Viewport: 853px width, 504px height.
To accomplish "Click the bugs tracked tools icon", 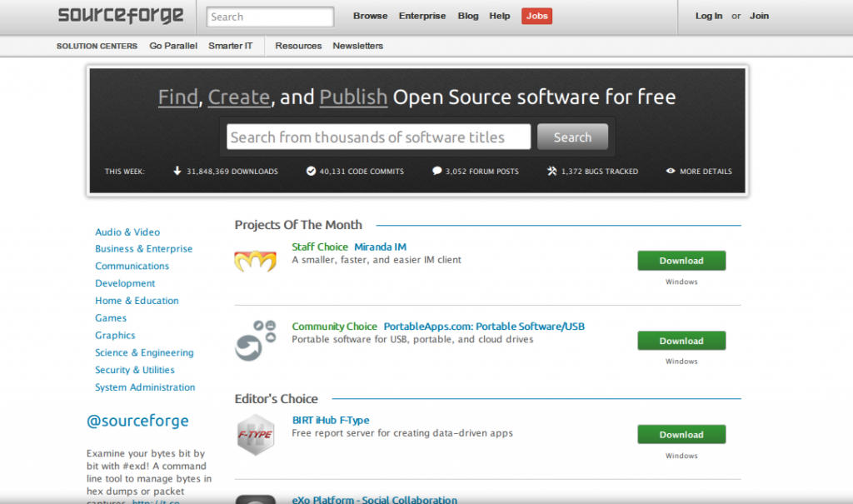I will (x=551, y=171).
